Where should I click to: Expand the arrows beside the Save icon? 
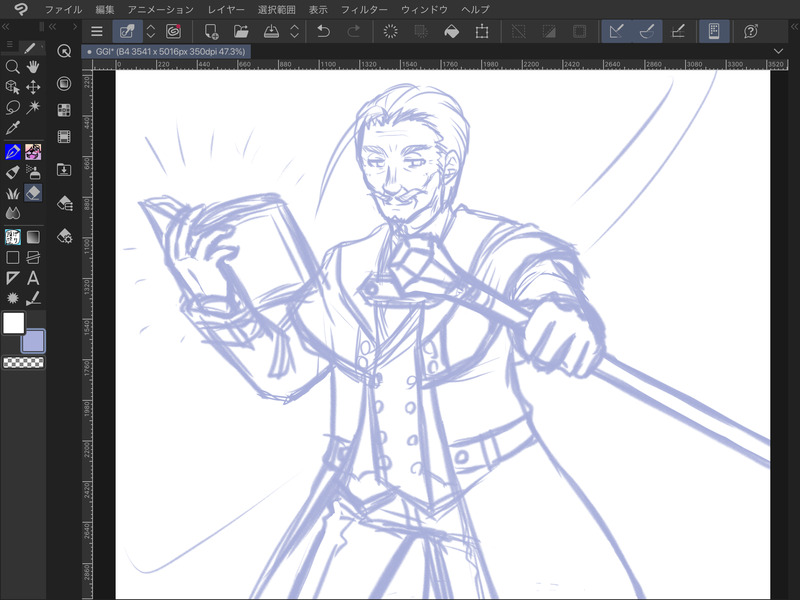pos(294,32)
